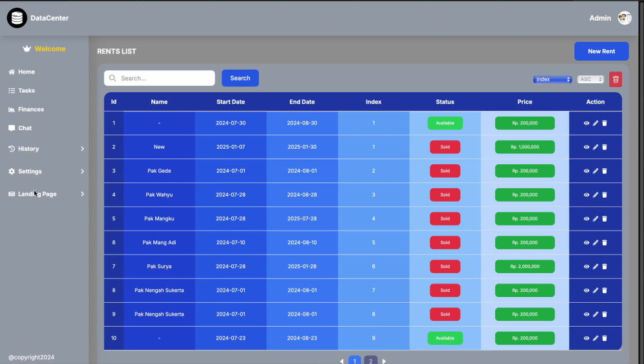Viewport: 644px width, 364px height.
Task: Expand the Landing Page submenu chevron
Action: [82, 194]
